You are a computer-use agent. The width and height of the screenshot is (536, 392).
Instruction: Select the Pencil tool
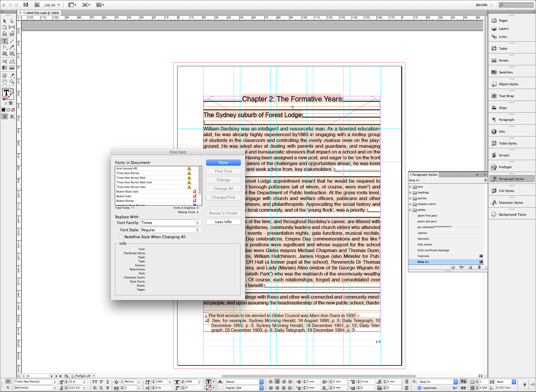12,47
